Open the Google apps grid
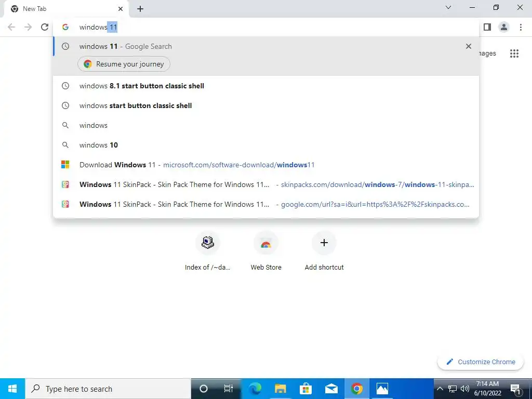Image resolution: width=532 pixels, height=399 pixels. pyautogui.click(x=514, y=54)
